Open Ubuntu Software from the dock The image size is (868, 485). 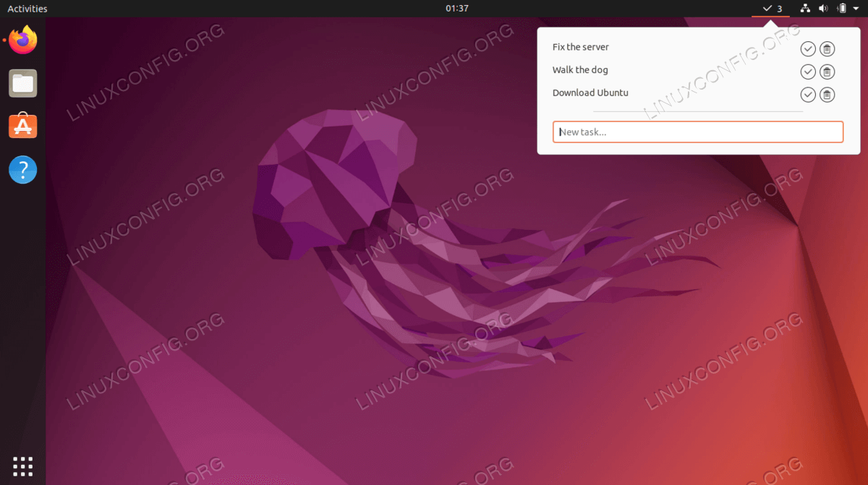[x=23, y=126]
